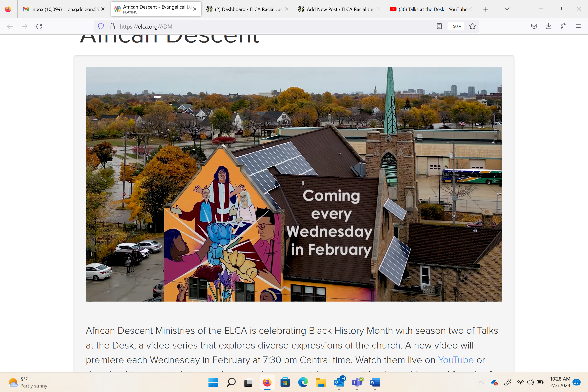Open a new browser tab
The image size is (588, 392).
[486, 9]
